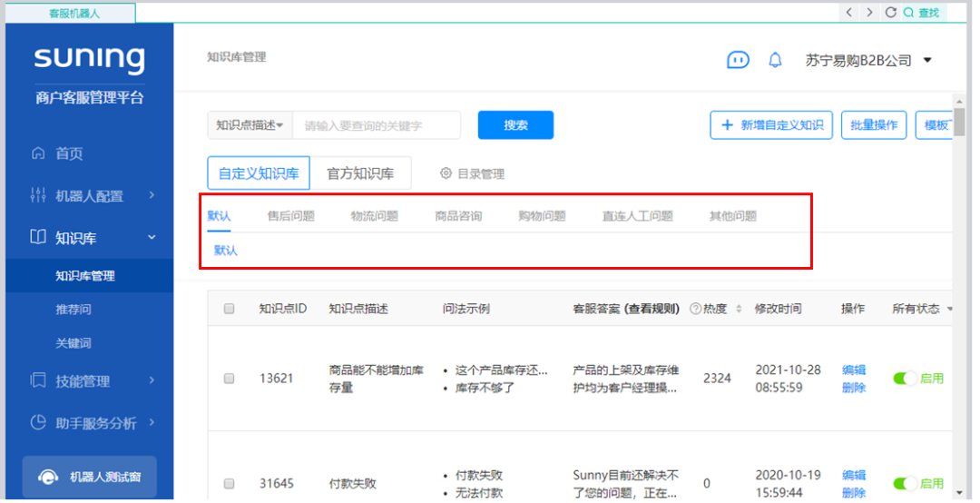Click the 目录管理 link text
This screenshot has width=980, height=503.
point(481,173)
